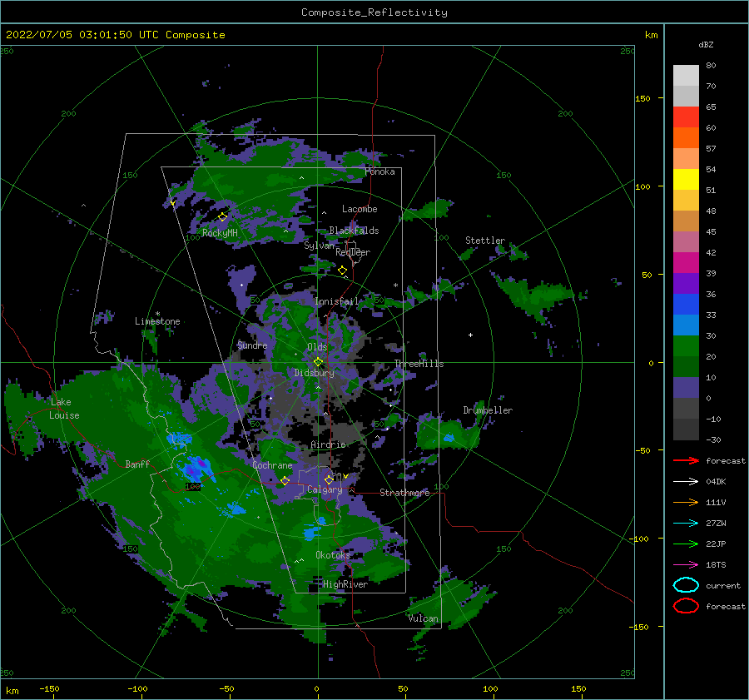Viewport: 749px width, 700px height.
Task: Click the violet swatch below 39 dBZ
Action: [x=686, y=283]
